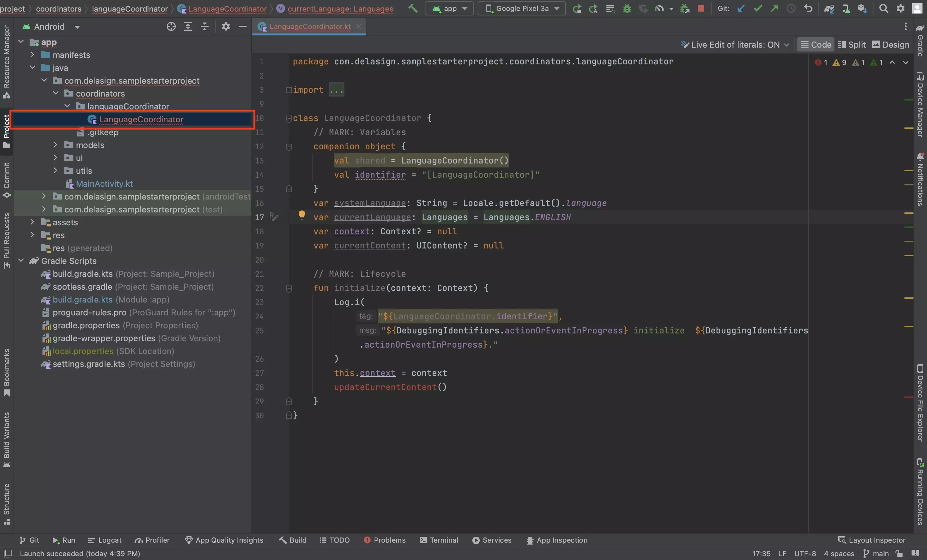Click Sync Project with Gradle Files icon
This screenshot has height=560, width=927.
(829, 8)
